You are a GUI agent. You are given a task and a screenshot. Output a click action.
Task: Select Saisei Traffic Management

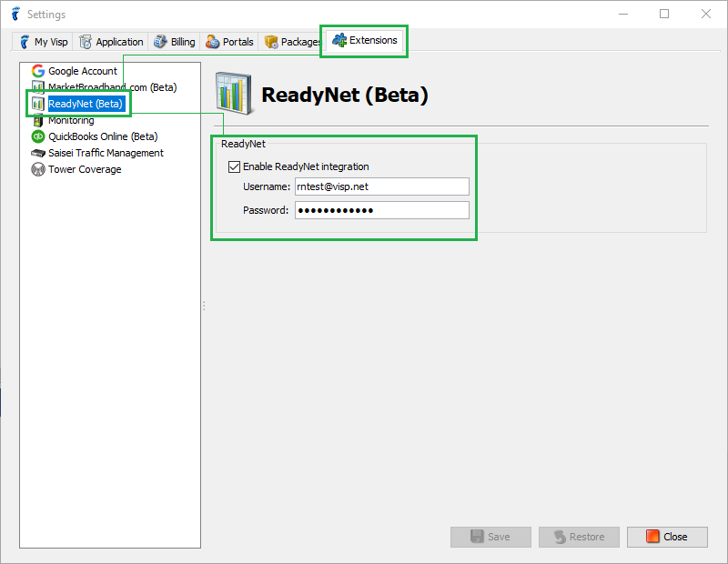click(106, 153)
